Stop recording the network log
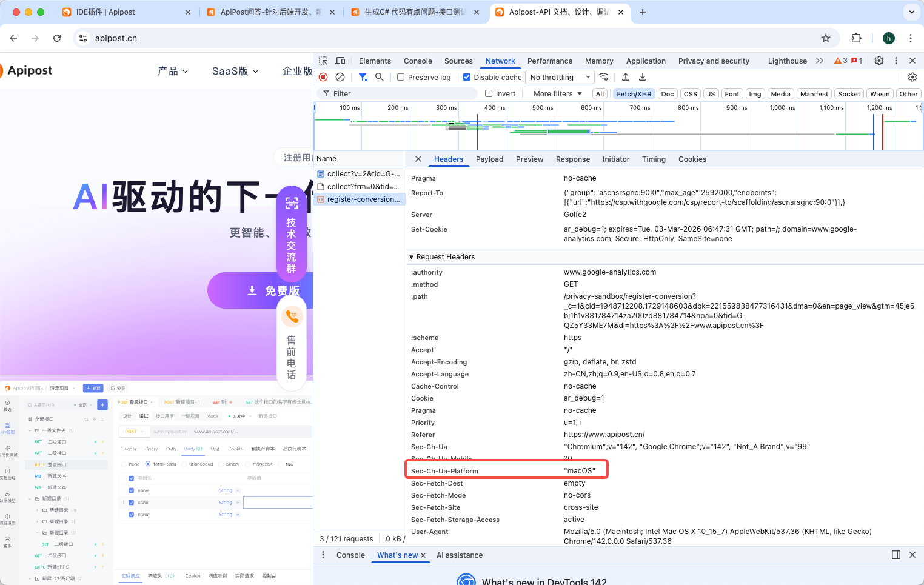 pyautogui.click(x=323, y=77)
